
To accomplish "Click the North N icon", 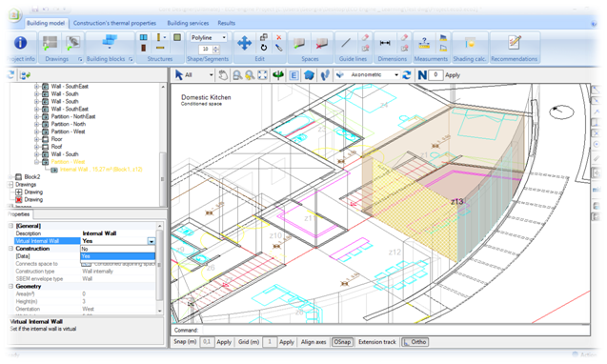I will pyautogui.click(x=422, y=75).
